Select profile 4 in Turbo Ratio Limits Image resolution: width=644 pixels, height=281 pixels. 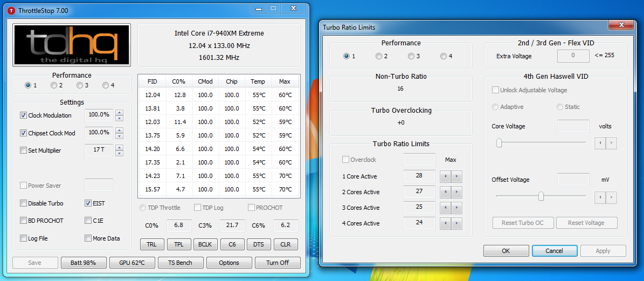[x=443, y=56]
